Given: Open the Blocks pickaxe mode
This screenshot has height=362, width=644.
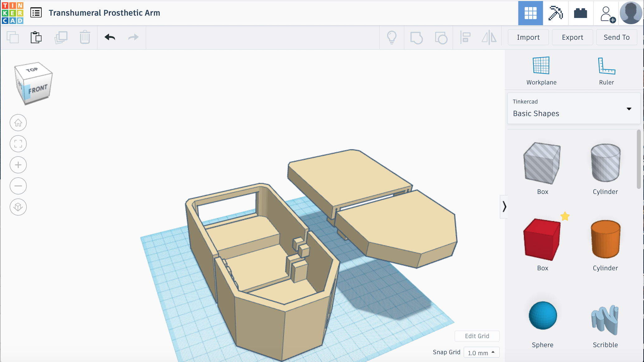Looking at the screenshot, I should point(555,13).
